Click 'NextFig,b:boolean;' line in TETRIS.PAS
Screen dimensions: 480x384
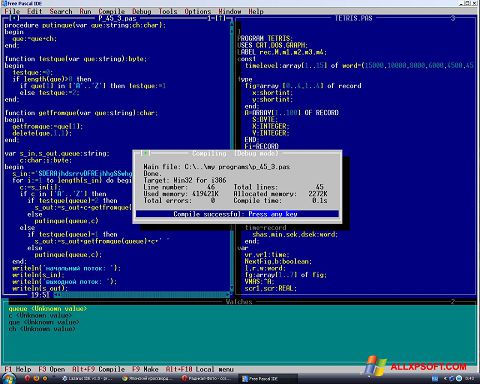pos(278,261)
